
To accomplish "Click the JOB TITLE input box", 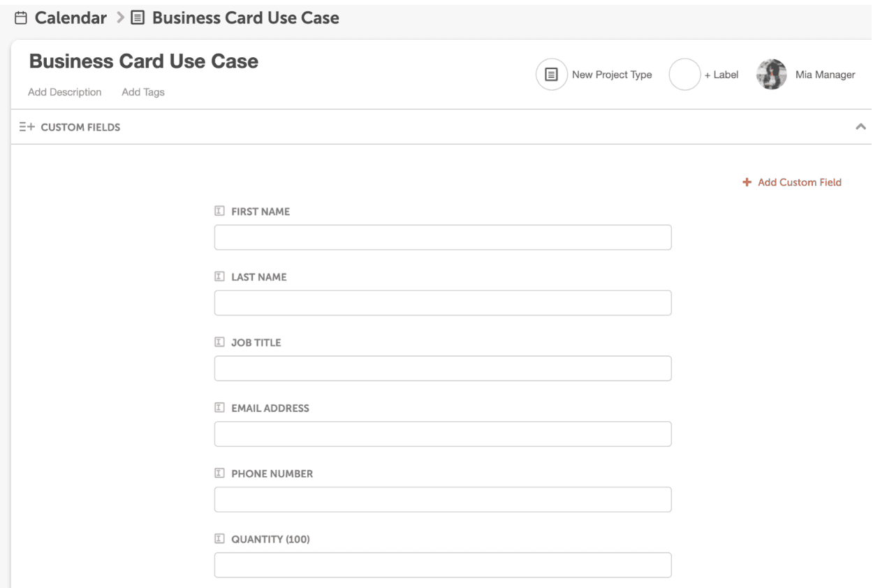I will pyautogui.click(x=443, y=369).
